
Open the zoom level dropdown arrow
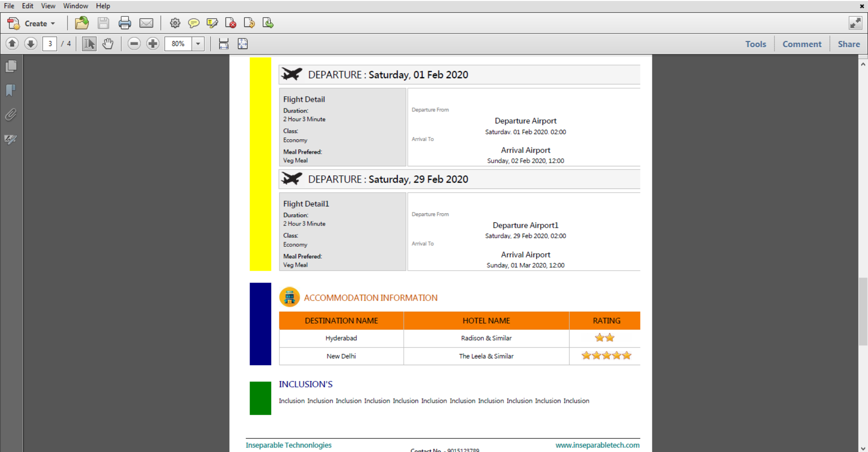[x=198, y=44]
